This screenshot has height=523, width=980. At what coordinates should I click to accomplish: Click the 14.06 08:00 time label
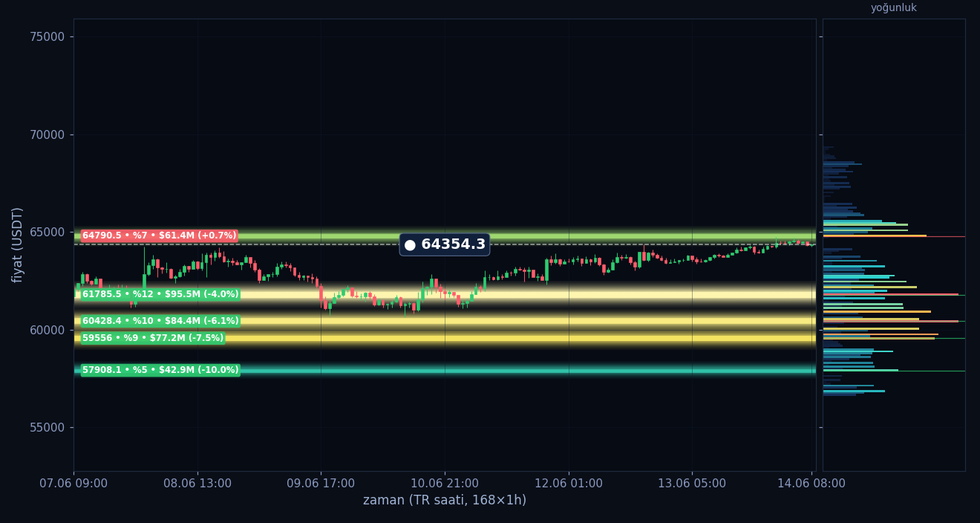click(811, 484)
